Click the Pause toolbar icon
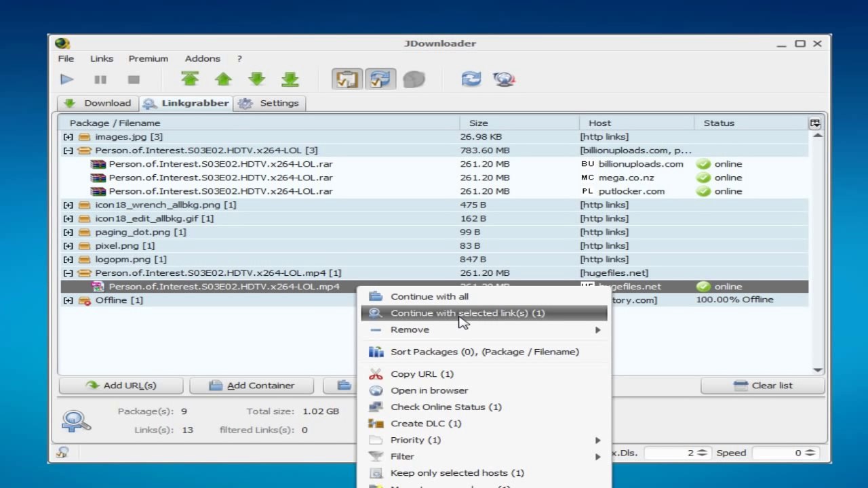 [100, 79]
